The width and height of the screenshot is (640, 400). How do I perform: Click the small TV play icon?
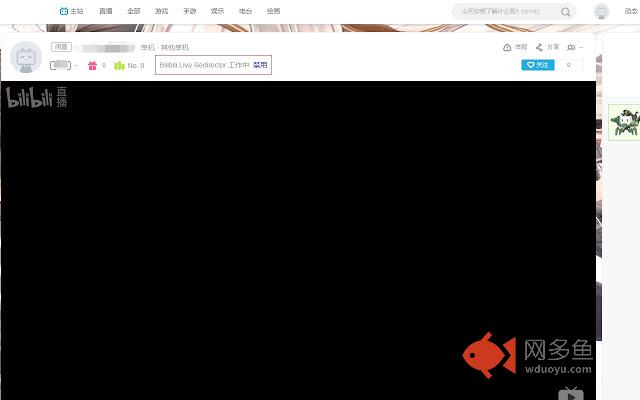click(x=571, y=393)
